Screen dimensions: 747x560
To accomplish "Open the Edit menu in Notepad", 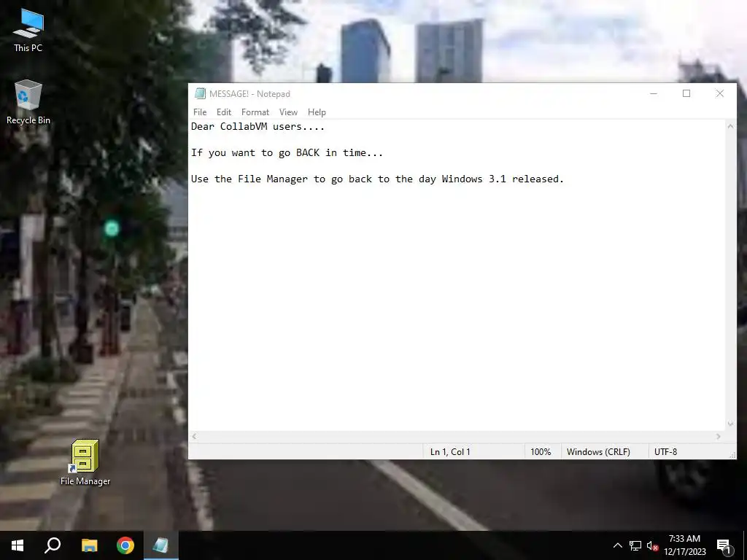I will coord(224,112).
